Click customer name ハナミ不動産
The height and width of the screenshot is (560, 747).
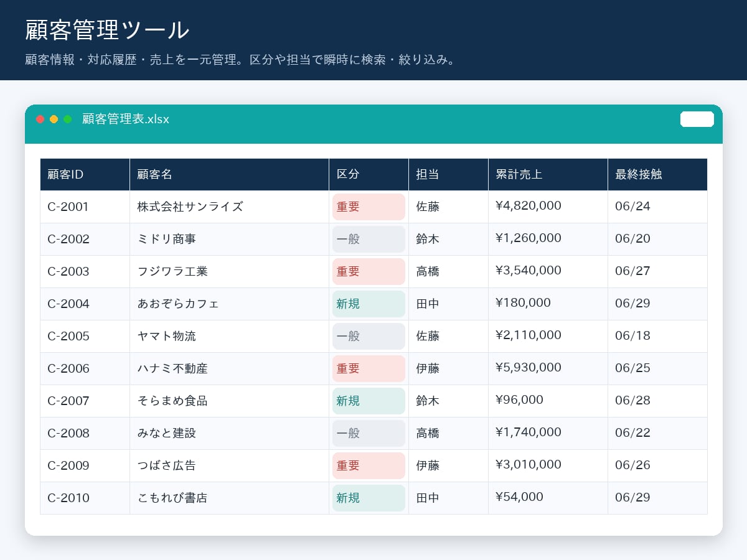[x=172, y=369]
